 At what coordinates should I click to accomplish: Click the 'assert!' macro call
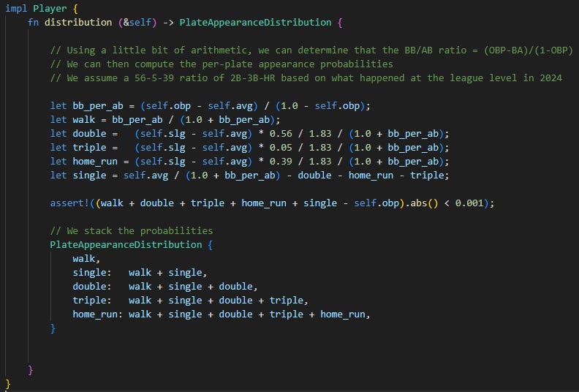click(69, 203)
